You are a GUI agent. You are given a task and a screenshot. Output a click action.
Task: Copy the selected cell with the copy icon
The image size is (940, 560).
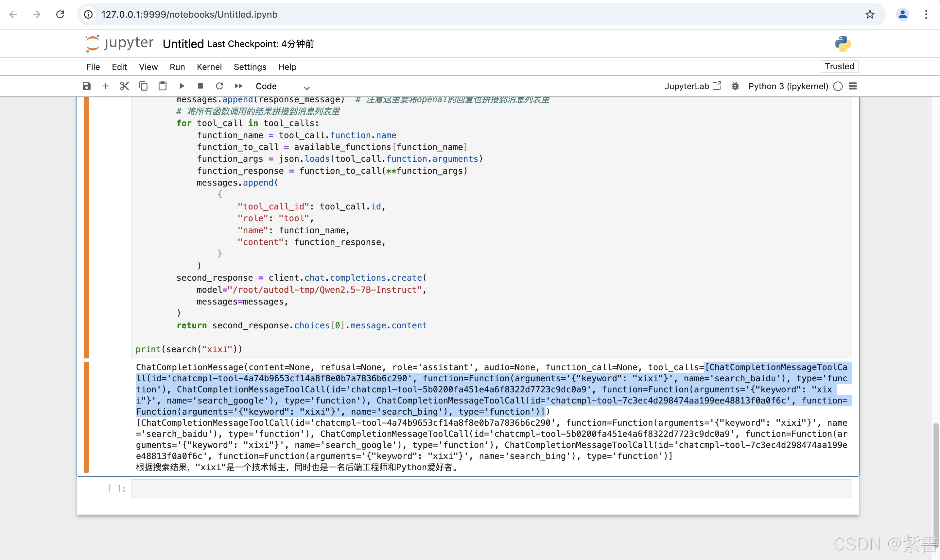(143, 86)
